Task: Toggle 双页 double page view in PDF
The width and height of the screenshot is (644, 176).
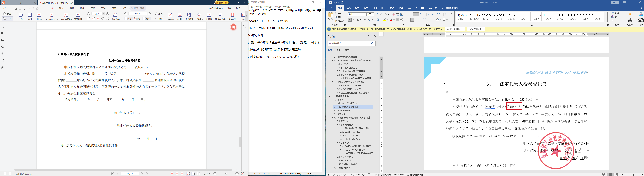Action: [x=138, y=19]
